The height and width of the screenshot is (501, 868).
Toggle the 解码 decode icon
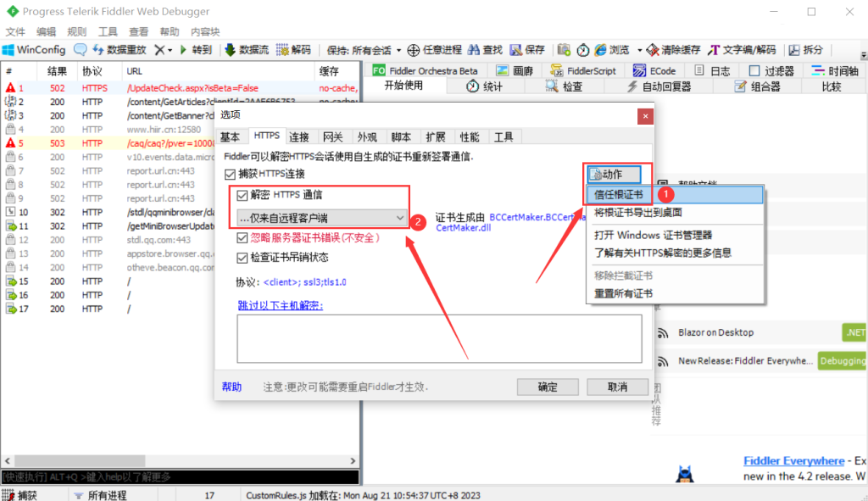tap(282, 50)
